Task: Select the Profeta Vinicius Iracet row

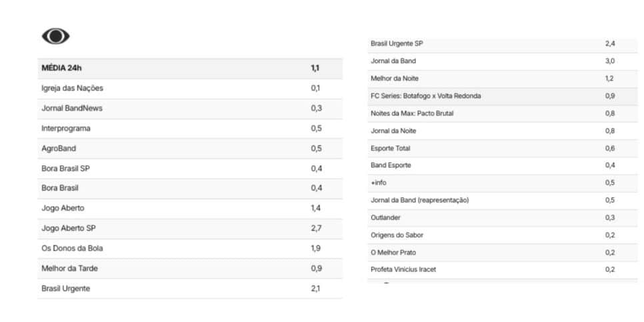Action: (x=502, y=270)
